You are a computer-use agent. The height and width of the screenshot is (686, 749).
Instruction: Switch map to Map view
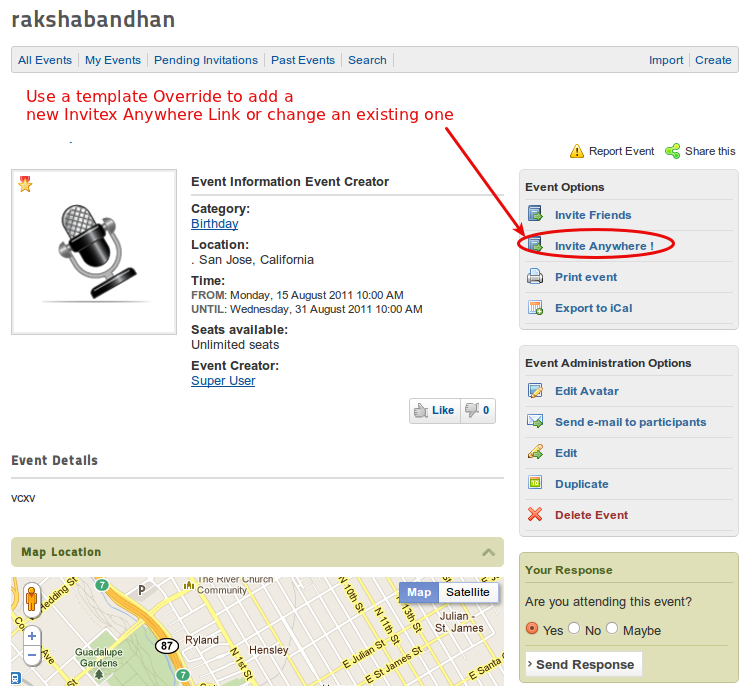[419, 592]
